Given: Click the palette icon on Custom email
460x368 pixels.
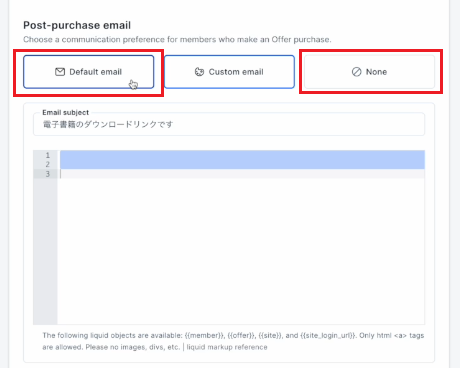Looking at the screenshot, I should point(199,72).
